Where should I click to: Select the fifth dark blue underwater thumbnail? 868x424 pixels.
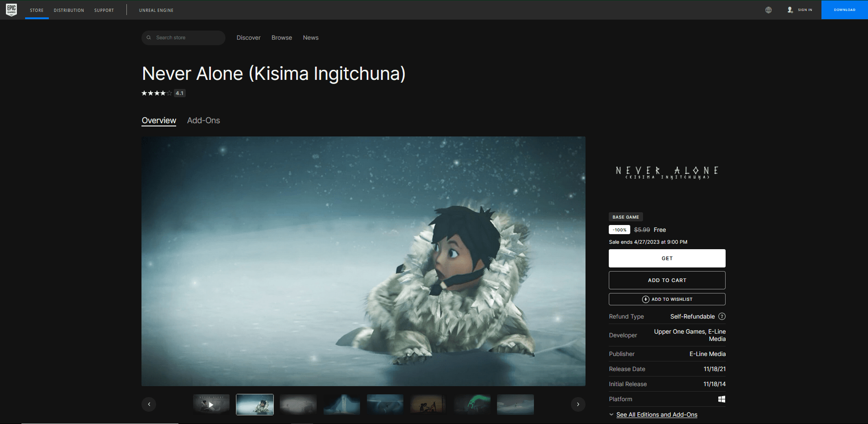point(385,404)
